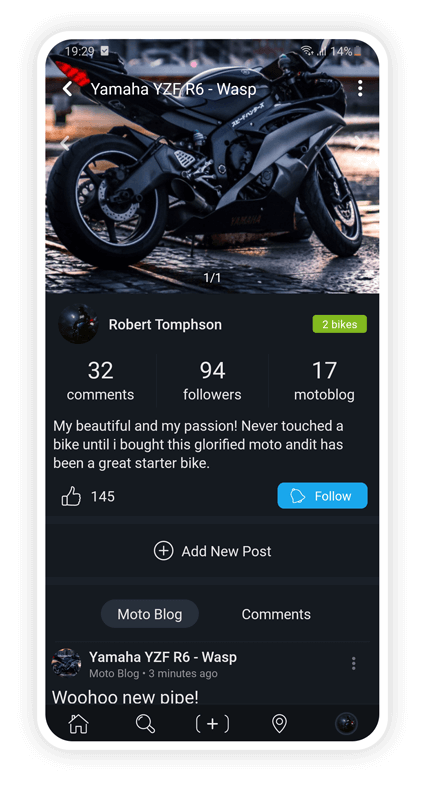424x789 pixels.
Task: Go to Home in bottom navigation
Action: pos(78,724)
